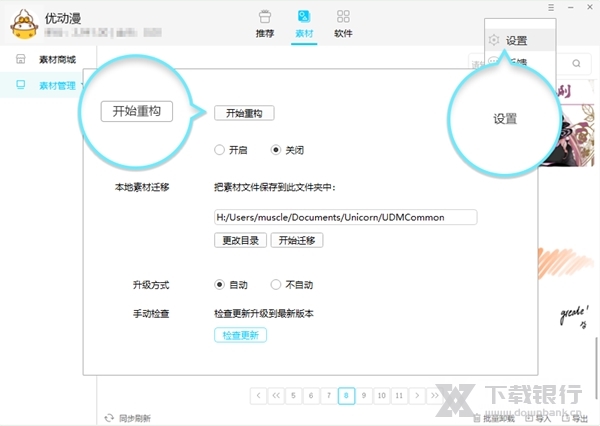Image resolution: width=600 pixels, height=426 pixels.
Task: Click the 开始迁移 button
Action: [x=297, y=240]
